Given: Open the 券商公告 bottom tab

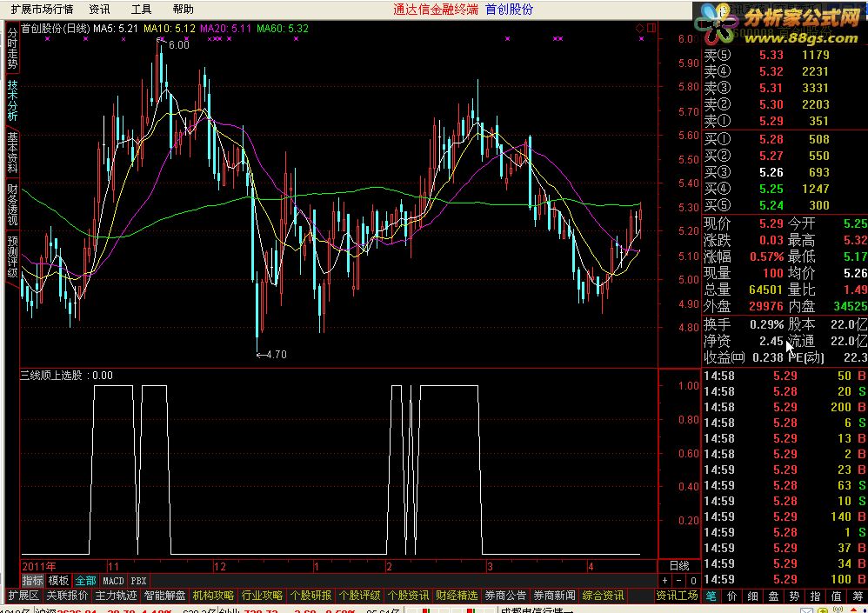Looking at the screenshot, I should coord(505,596).
